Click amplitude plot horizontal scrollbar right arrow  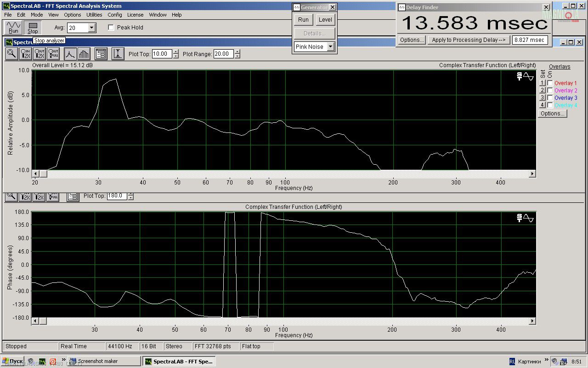(532, 174)
